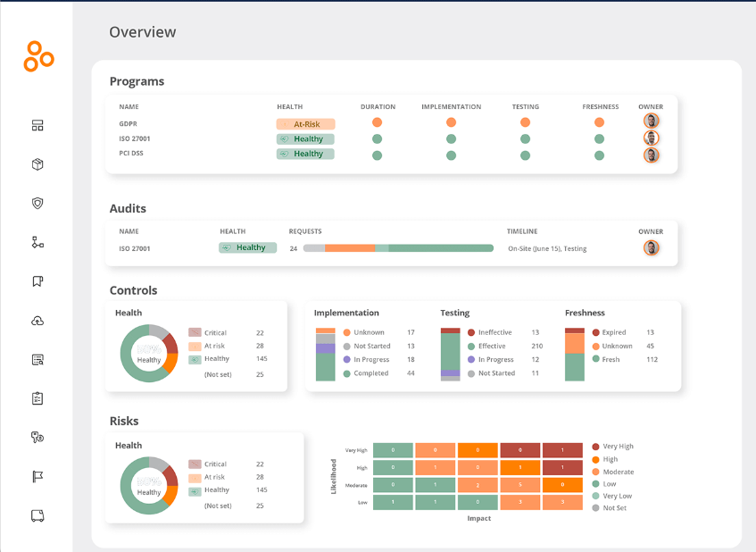Click the PCI DSS owner avatar
This screenshot has height=552, width=756.
click(651, 155)
